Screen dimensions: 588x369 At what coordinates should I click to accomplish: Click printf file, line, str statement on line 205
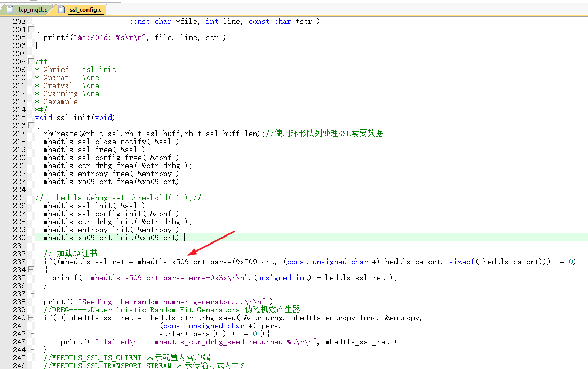click(137, 37)
